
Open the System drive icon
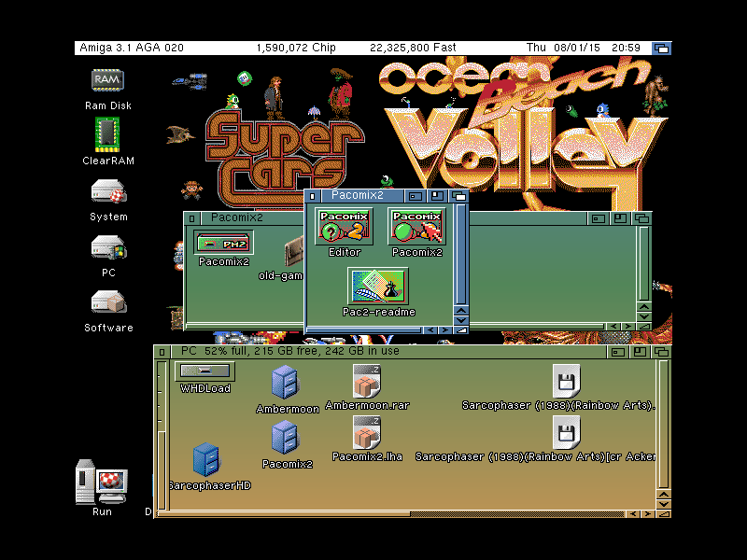click(108, 191)
